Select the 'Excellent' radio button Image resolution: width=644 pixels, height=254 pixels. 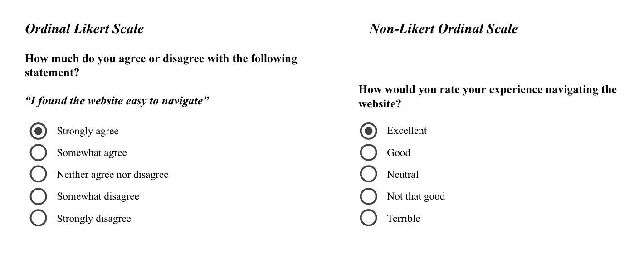368,131
